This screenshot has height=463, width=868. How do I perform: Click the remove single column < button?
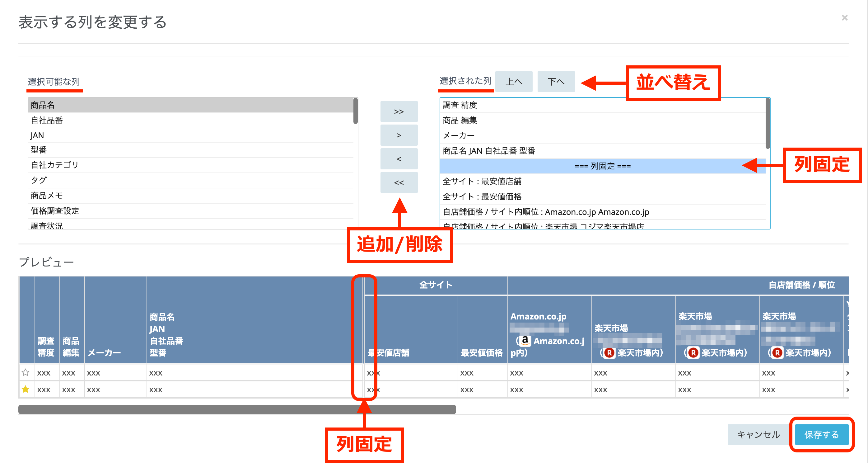399,159
